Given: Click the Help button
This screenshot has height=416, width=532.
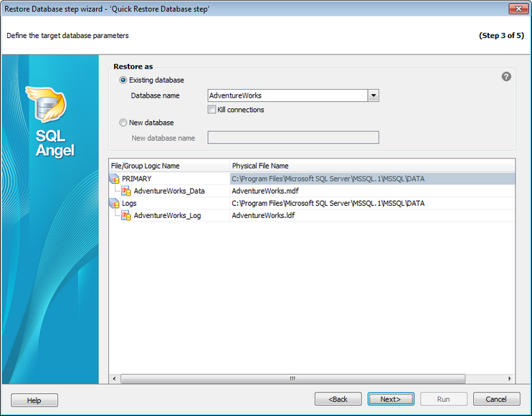Looking at the screenshot, I should (34, 400).
